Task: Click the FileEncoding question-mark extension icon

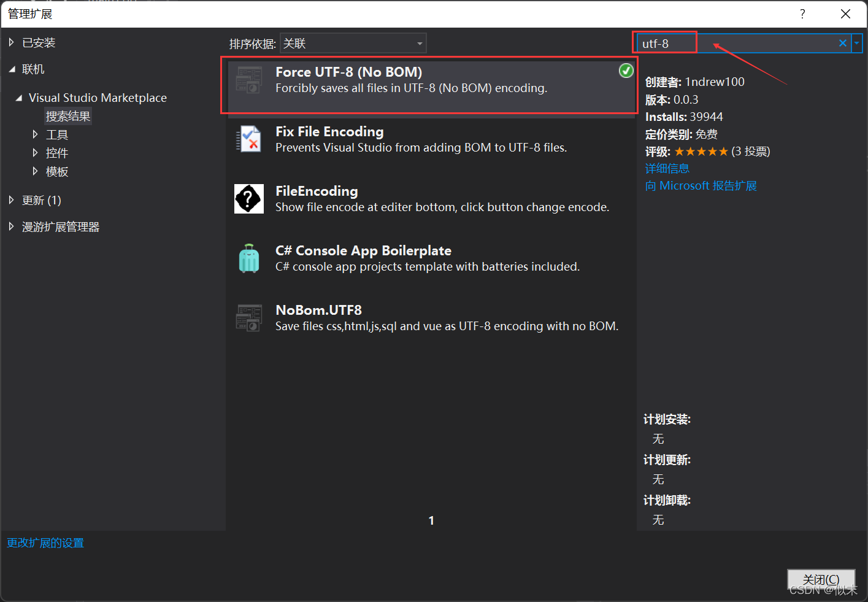Action: (248, 198)
